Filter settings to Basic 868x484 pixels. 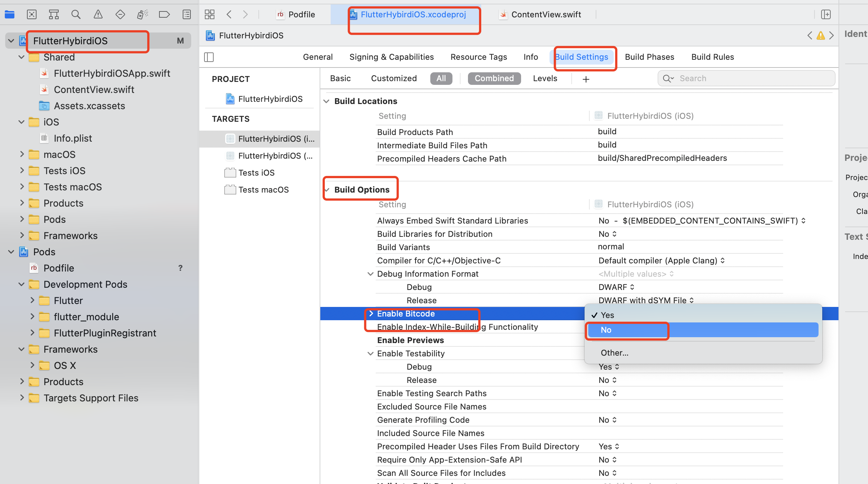click(340, 78)
